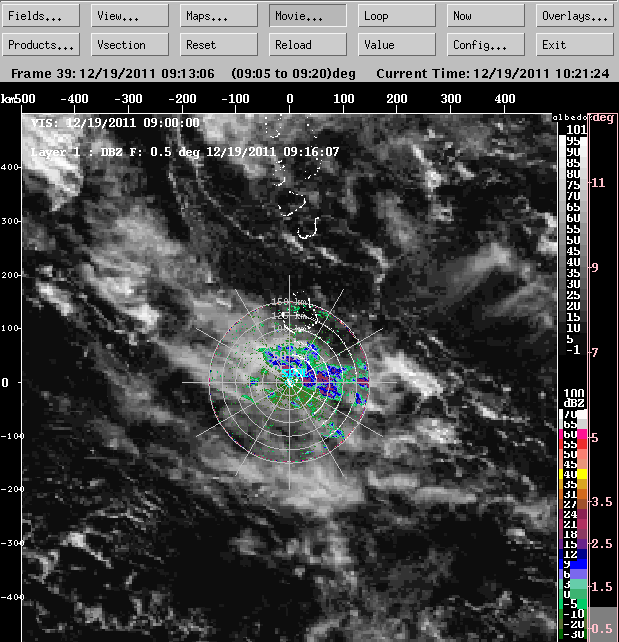Select the 3.5 deg elevation angle
Image resolution: width=619 pixels, height=642 pixels.
tap(603, 501)
